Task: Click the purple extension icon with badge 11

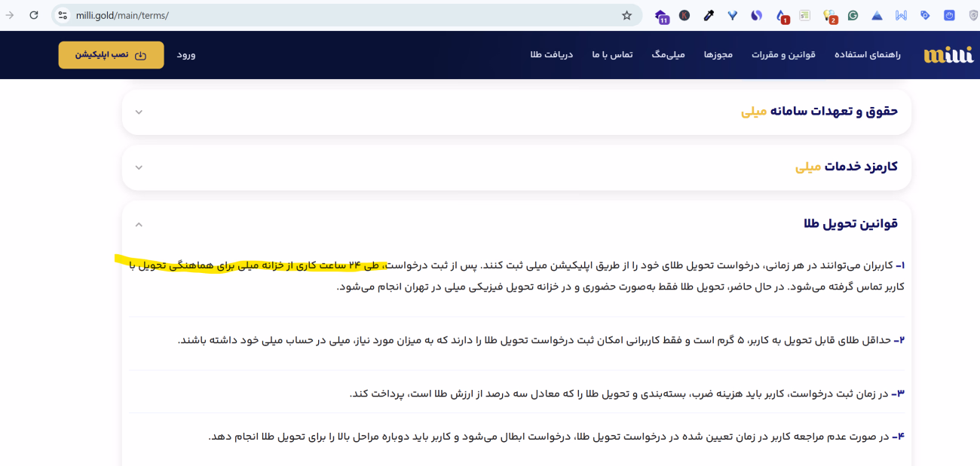Action: (661, 15)
